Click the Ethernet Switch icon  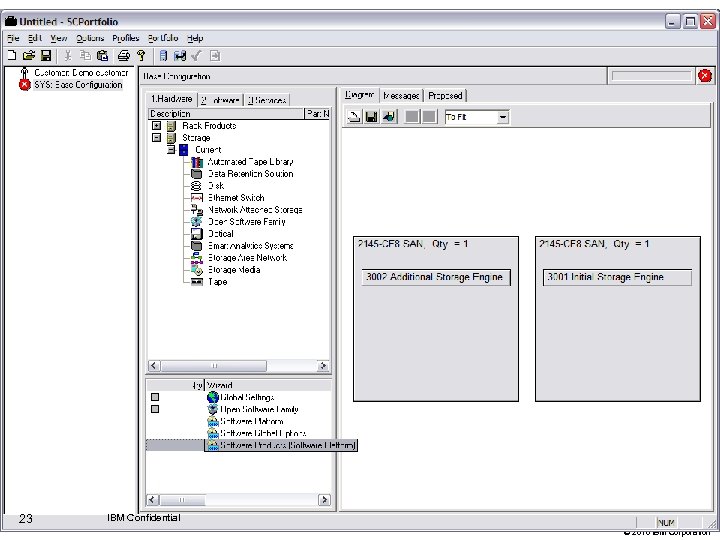197,198
